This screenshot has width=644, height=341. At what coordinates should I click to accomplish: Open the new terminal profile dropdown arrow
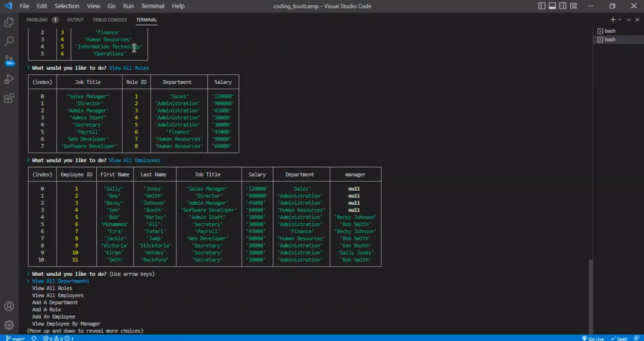(619, 20)
